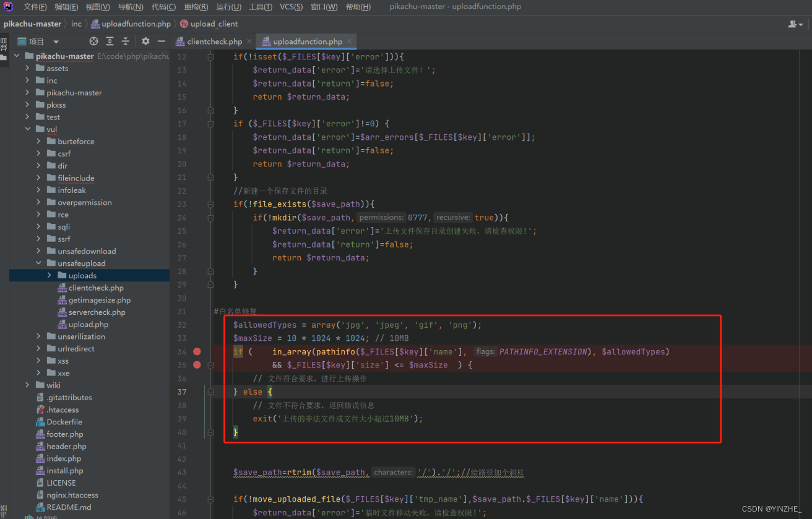Click the expand all icon in Project panel
This screenshot has height=519, width=812.
[110, 41]
